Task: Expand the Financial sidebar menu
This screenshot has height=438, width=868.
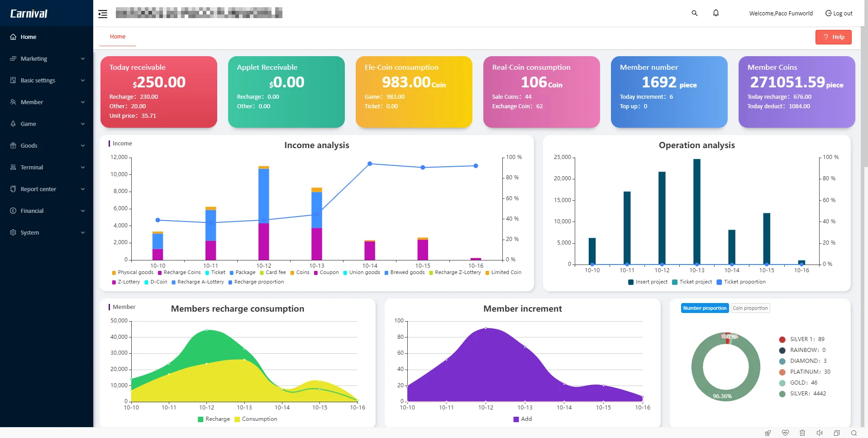Action: click(47, 211)
